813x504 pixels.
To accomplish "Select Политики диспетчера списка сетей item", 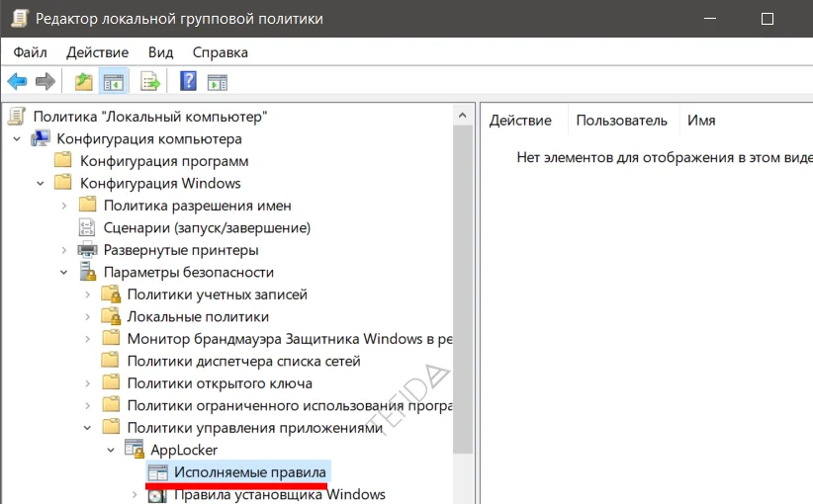I will click(243, 361).
